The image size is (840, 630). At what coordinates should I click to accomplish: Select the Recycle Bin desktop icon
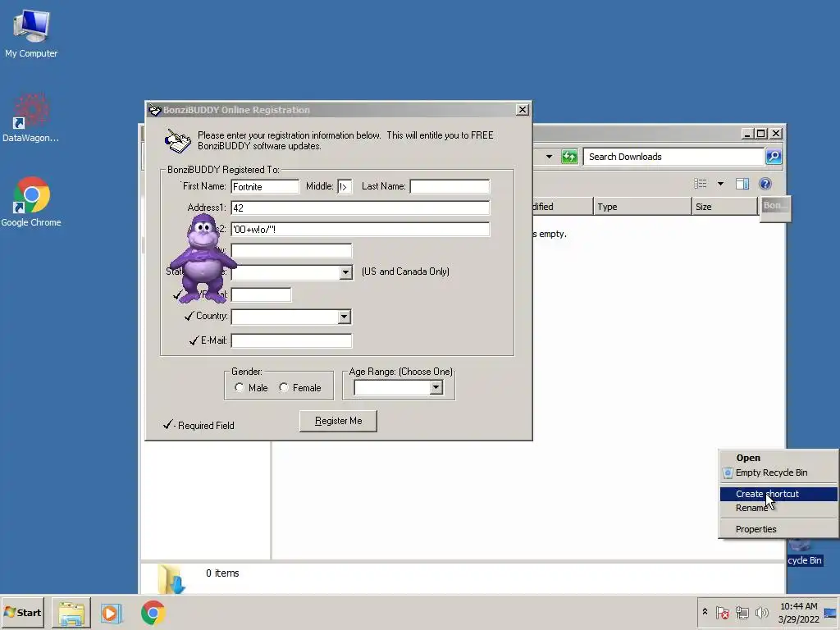805,554
